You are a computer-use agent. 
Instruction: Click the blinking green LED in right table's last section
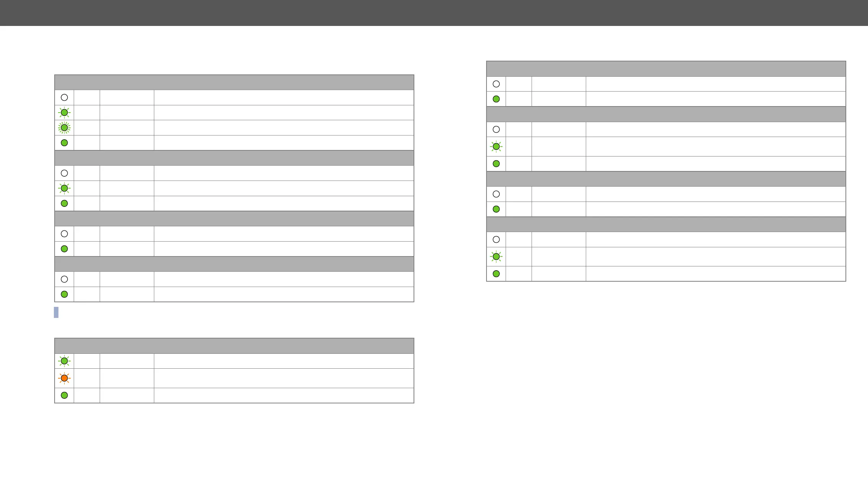click(x=496, y=257)
